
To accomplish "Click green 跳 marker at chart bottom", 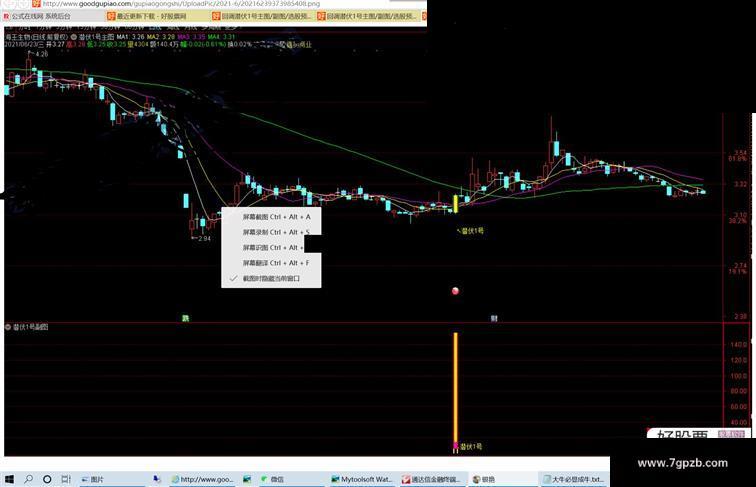I will pyautogui.click(x=186, y=318).
